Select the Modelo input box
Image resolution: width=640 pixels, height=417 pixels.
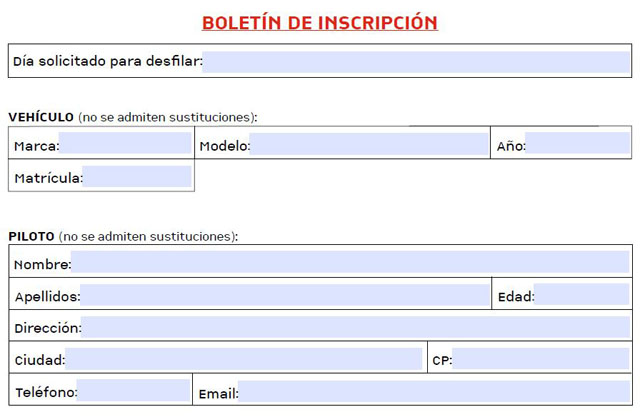368,145
